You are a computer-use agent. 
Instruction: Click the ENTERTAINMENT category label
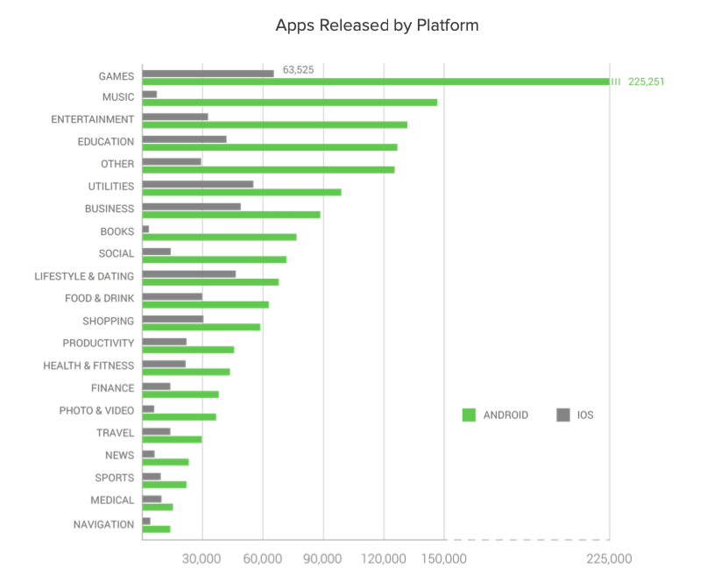92,119
